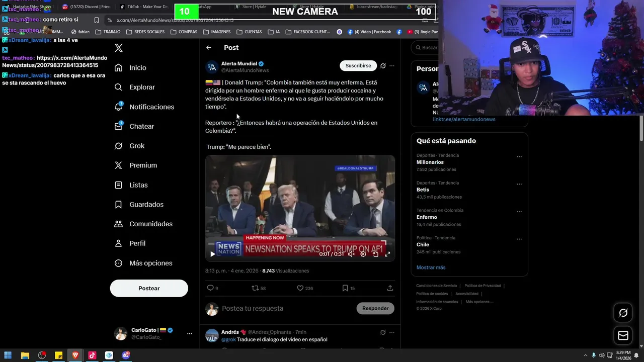Open video settings gear

tap(363, 254)
